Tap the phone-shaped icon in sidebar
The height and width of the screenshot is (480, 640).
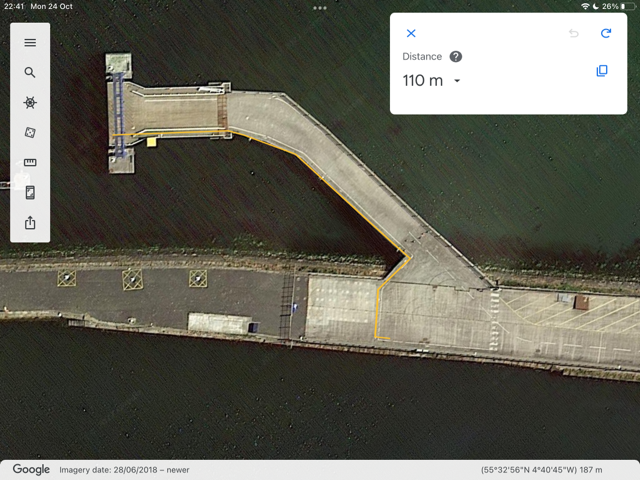click(30, 193)
